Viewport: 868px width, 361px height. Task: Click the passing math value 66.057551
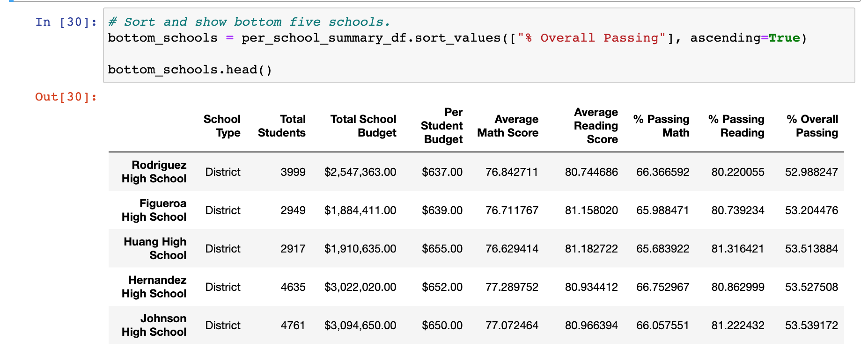click(x=663, y=325)
